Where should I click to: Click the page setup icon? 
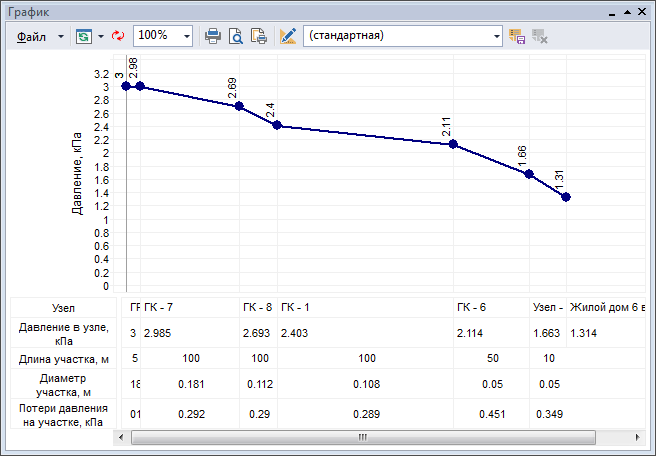click(x=259, y=35)
